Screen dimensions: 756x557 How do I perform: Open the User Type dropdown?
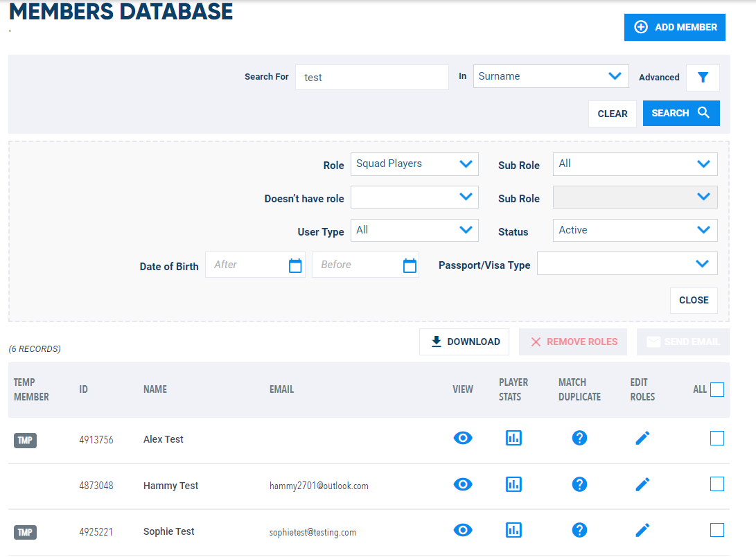[414, 230]
